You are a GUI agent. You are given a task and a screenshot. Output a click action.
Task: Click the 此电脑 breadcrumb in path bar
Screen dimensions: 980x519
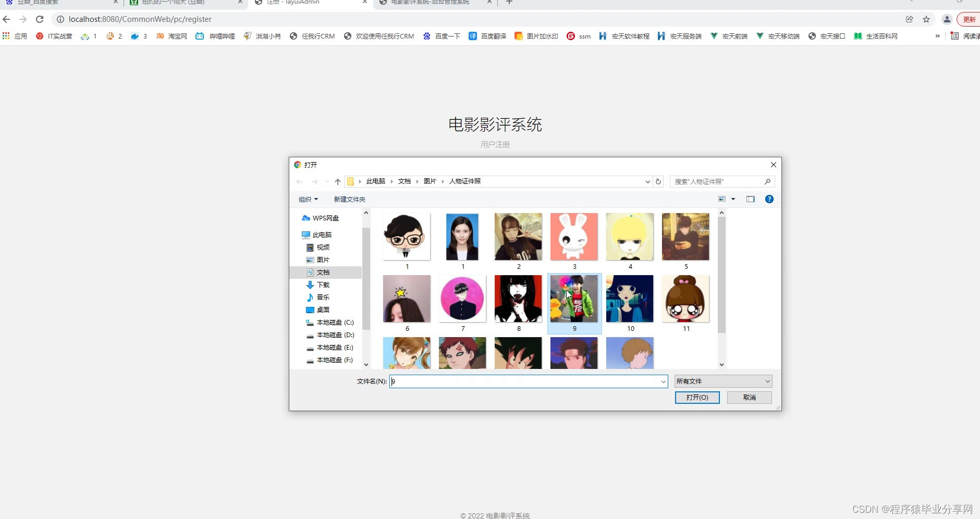[x=375, y=181]
